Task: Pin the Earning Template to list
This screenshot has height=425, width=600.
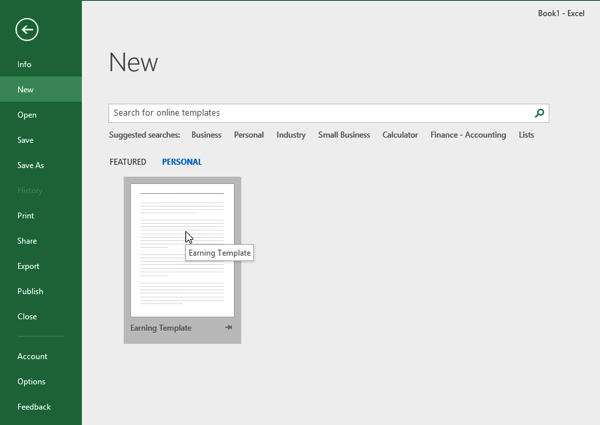Action: click(x=228, y=328)
